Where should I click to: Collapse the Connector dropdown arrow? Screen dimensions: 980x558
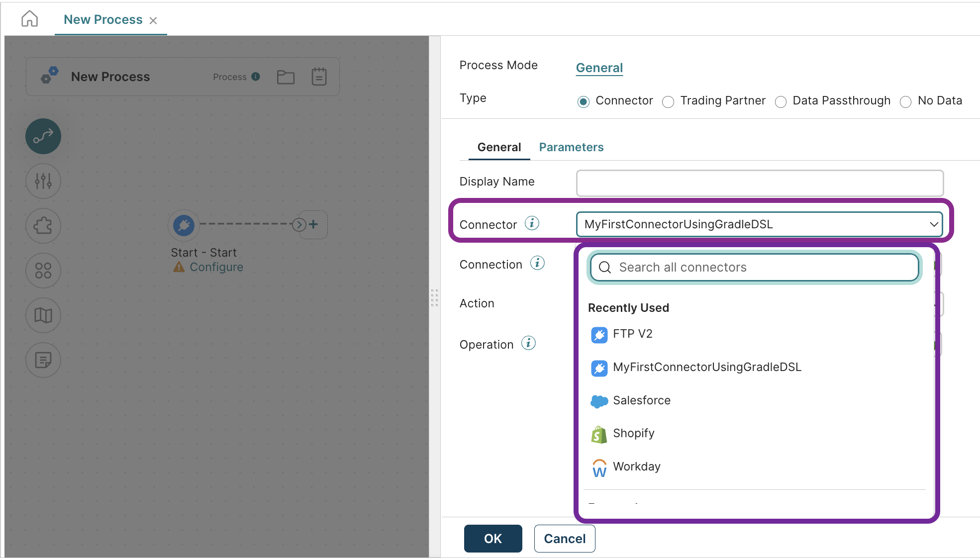click(933, 224)
